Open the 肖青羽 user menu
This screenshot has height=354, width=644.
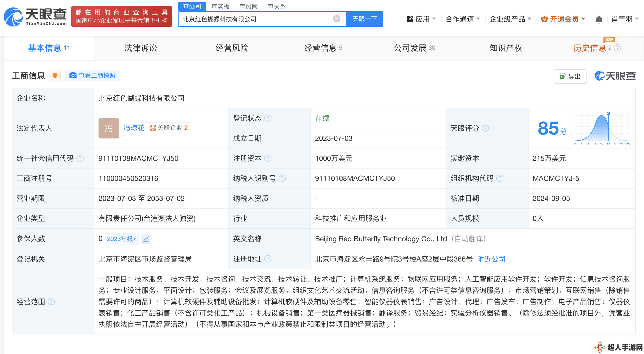(625, 19)
